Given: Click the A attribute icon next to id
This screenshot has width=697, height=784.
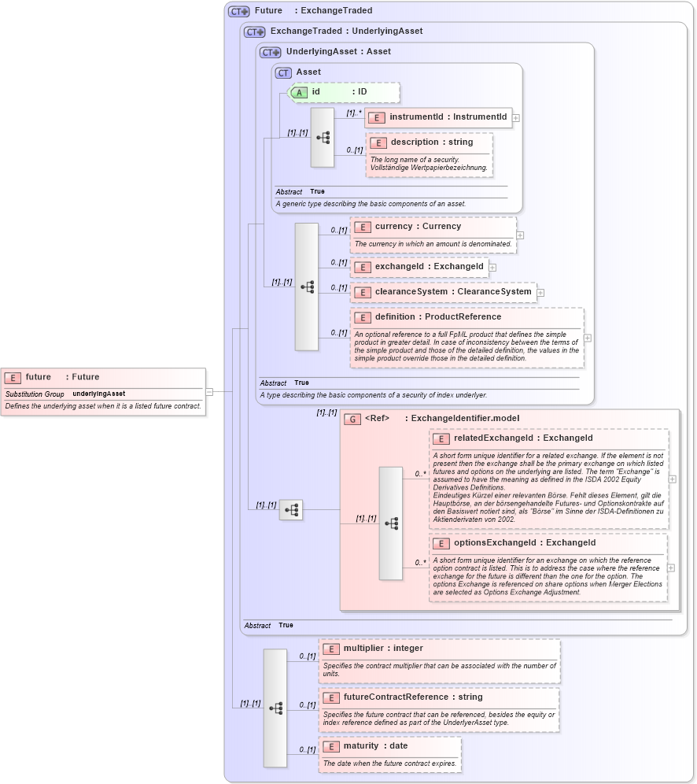Looking at the screenshot, I should [300, 92].
